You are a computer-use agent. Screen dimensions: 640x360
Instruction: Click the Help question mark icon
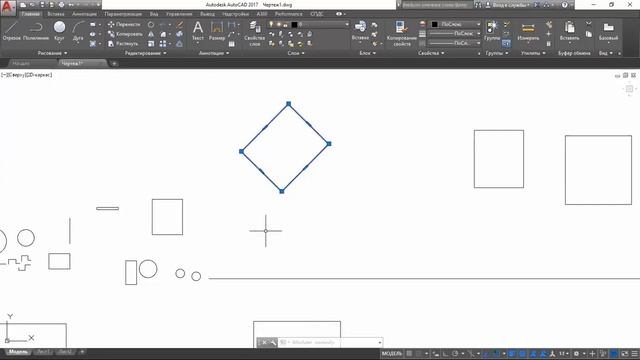click(564, 5)
